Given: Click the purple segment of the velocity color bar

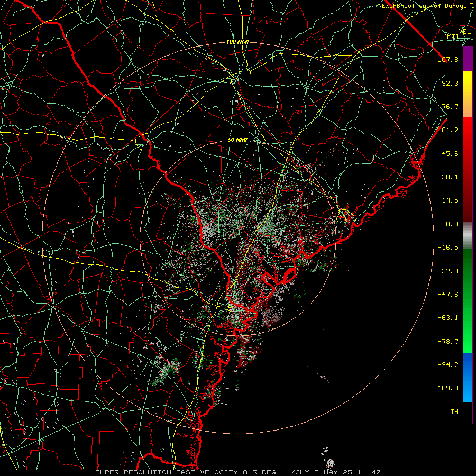Looking at the screenshot, I should coord(467,59).
